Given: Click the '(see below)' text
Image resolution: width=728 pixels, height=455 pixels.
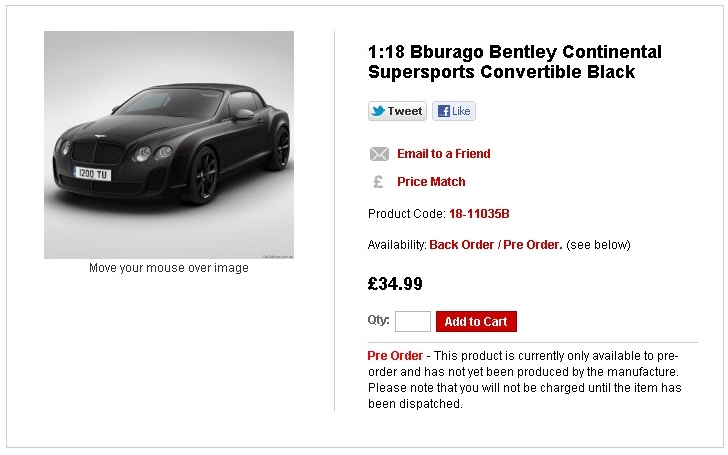Looking at the screenshot, I should [x=598, y=245].
